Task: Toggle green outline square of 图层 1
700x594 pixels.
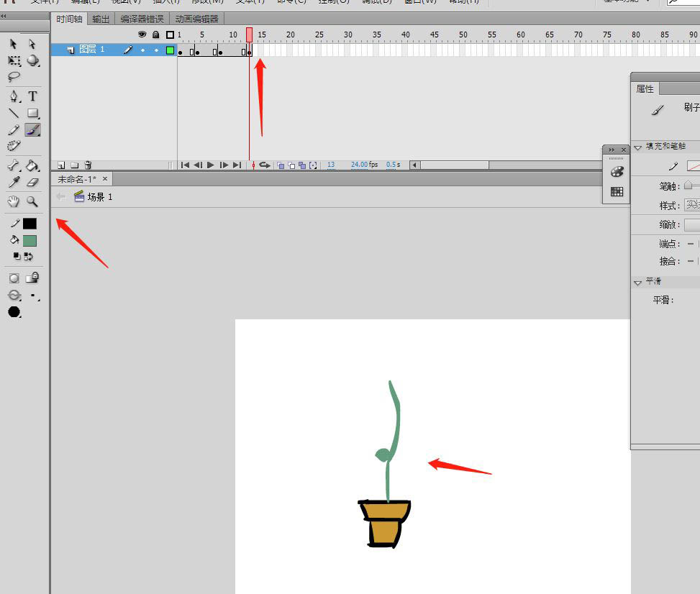Action: (170, 50)
